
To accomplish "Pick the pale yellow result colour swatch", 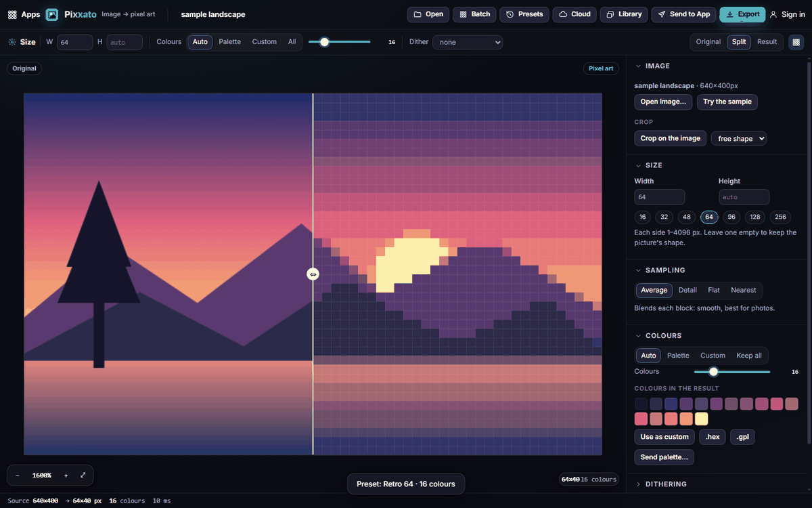I will click(702, 419).
